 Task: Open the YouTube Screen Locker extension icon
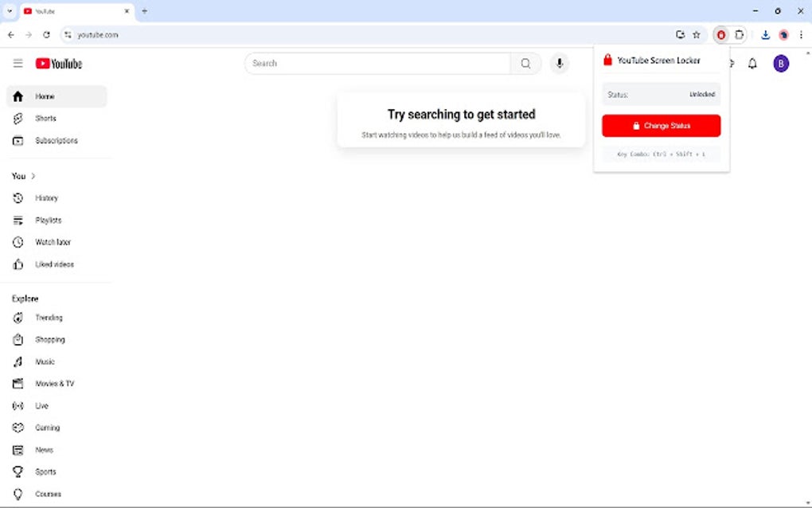720,34
